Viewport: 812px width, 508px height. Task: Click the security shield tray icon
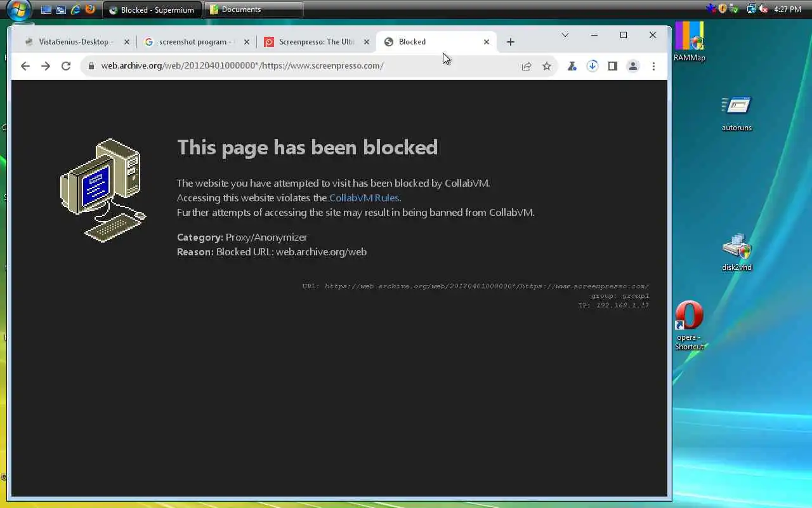coord(723,10)
